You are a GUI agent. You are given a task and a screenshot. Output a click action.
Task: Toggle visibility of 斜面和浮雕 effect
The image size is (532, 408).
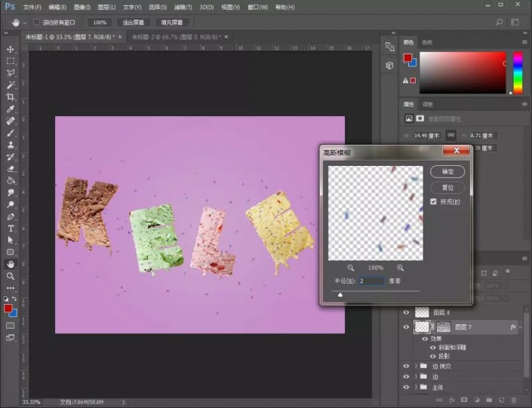tap(432, 348)
